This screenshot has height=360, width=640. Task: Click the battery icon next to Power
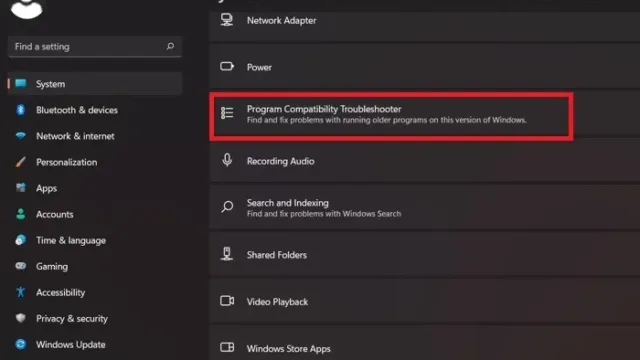point(227,67)
